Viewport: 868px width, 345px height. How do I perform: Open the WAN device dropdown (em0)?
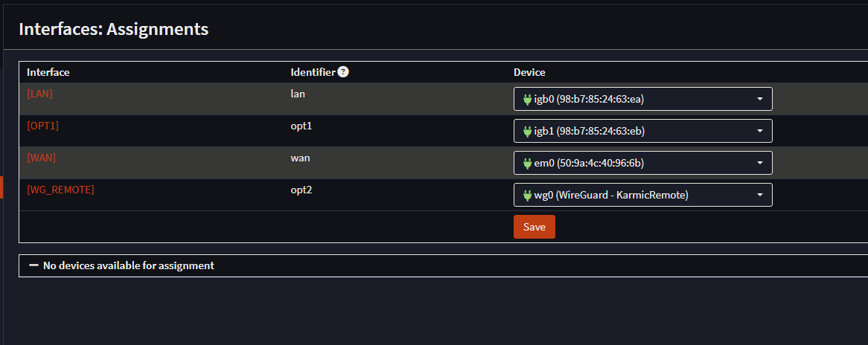pos(642,163)
